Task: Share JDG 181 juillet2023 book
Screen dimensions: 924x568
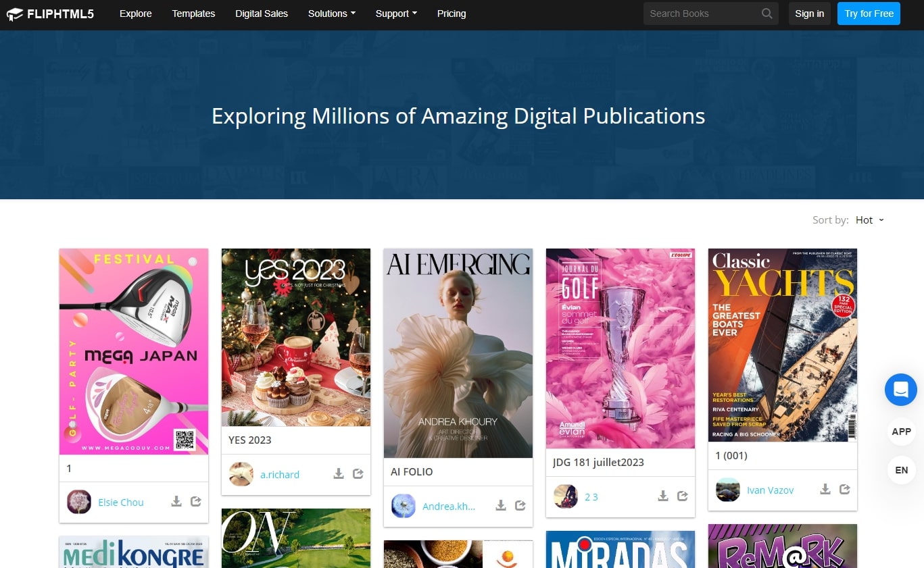Action: click(x=683, y=496)
